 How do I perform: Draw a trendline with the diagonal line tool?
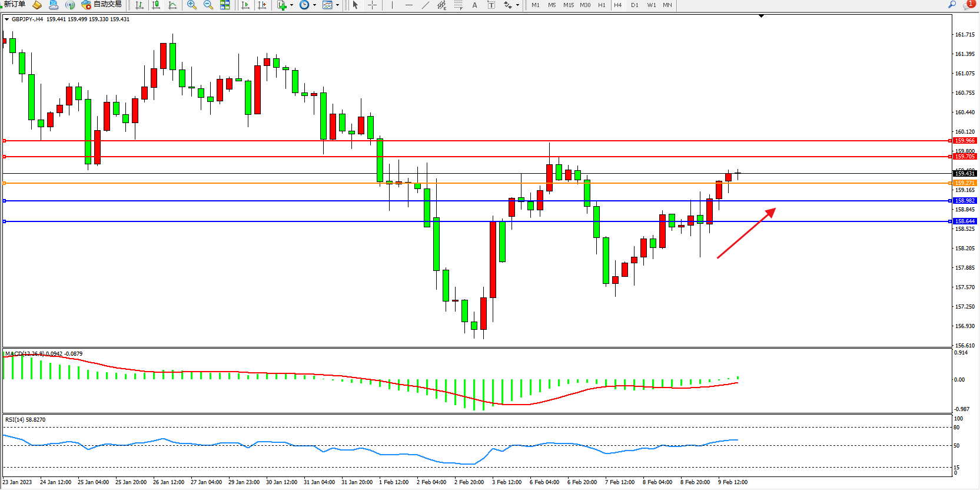pyautogui.click(x=425, y=5)
